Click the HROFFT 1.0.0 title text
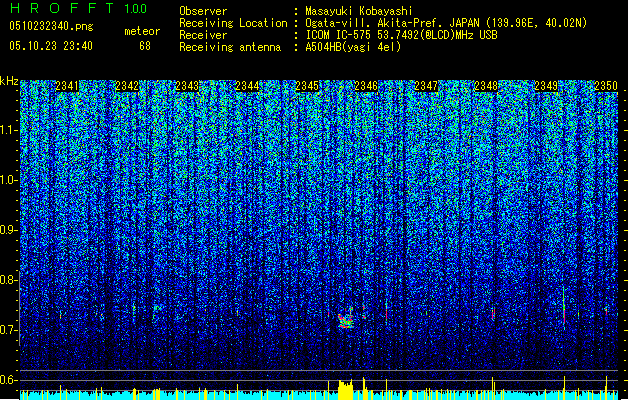 [79, 8]
